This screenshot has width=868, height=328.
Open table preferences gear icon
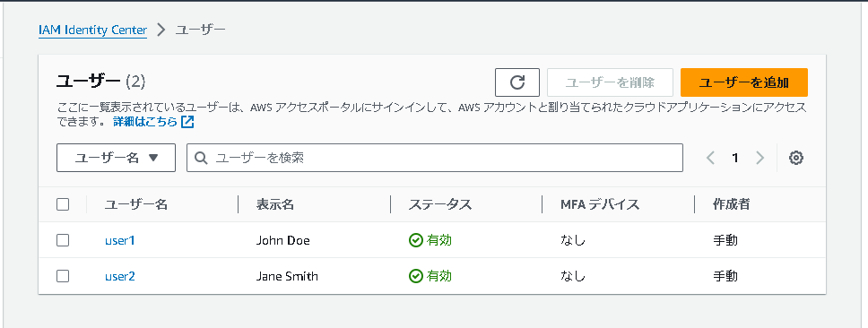[796, 158]
